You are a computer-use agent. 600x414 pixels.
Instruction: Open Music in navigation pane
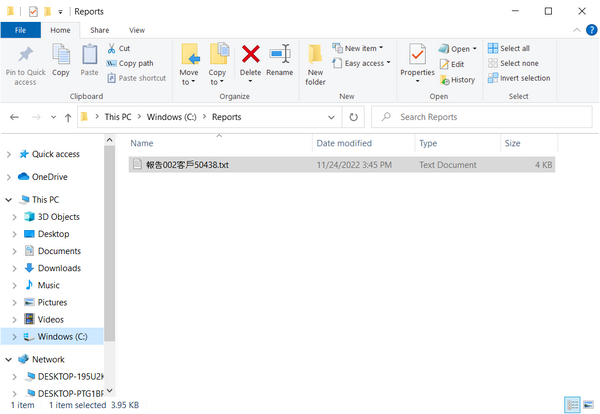pyautogui.click(x=42, y=285)
